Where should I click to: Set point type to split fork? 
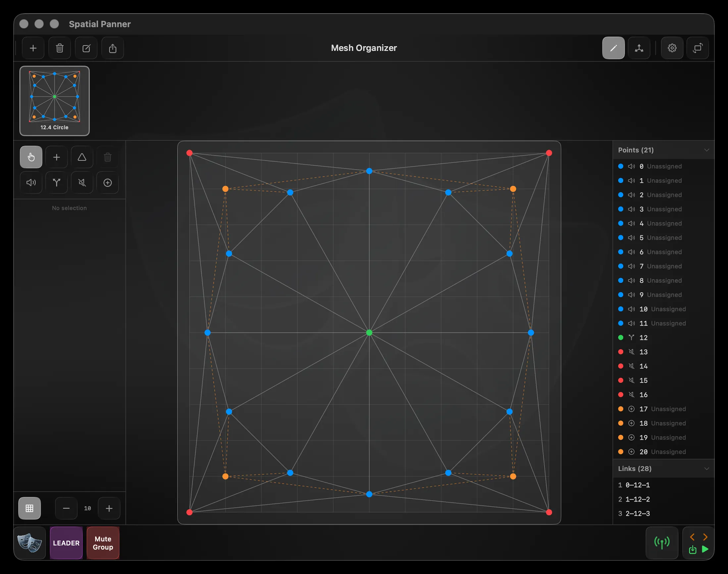57,182
